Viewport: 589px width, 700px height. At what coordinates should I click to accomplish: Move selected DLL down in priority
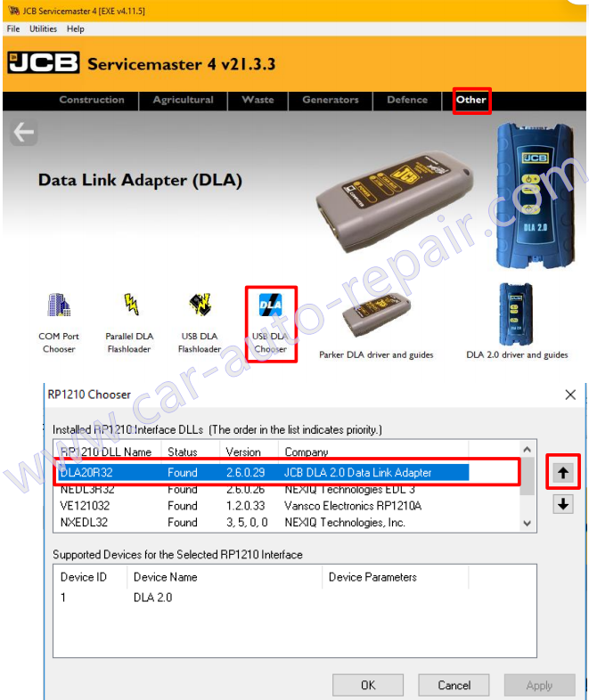point(563,504)
